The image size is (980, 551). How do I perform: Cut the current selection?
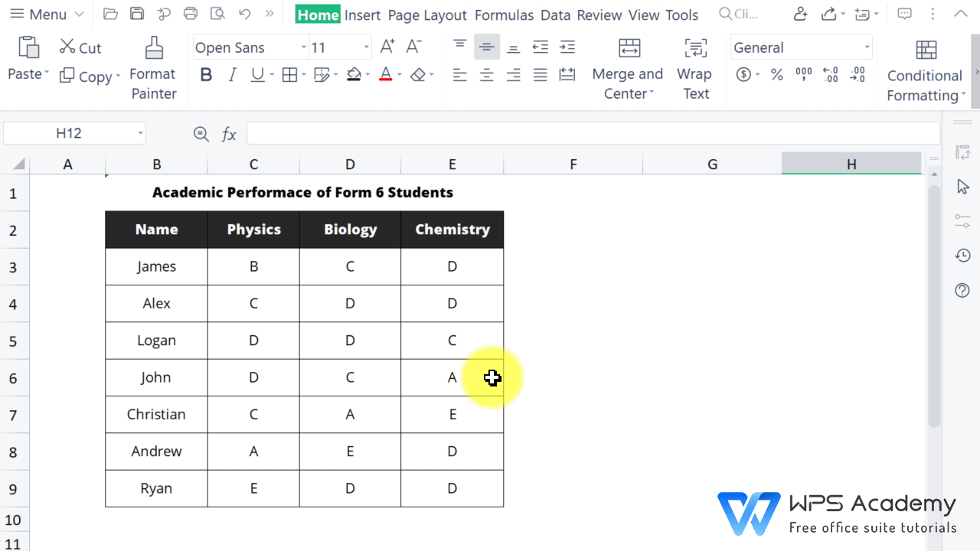point(79,47)
